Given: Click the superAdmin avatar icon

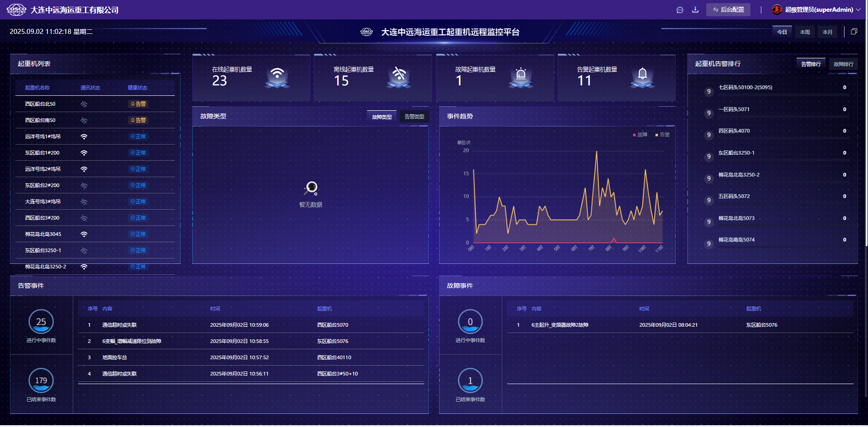Looking at the screenshot, I should pos(777,9).
